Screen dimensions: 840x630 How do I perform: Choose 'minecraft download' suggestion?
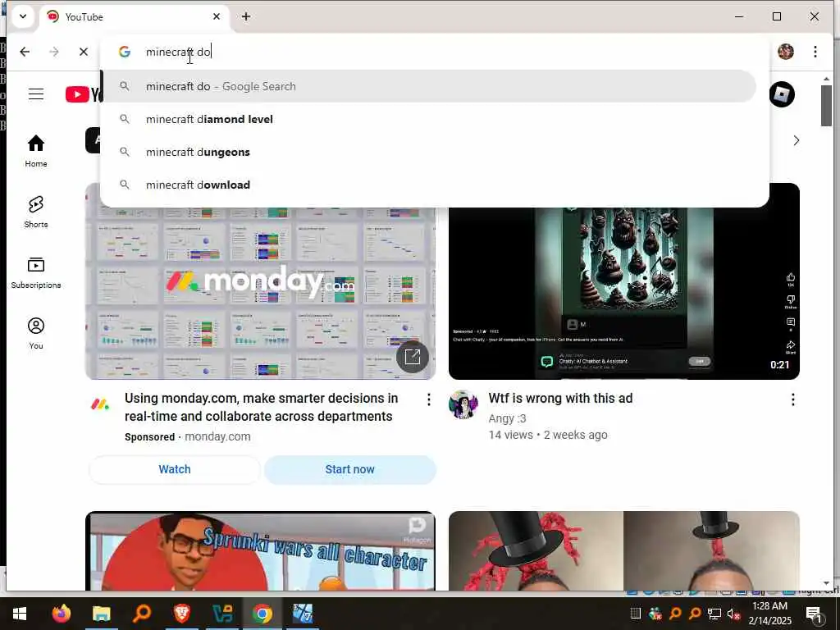[428, 185]
